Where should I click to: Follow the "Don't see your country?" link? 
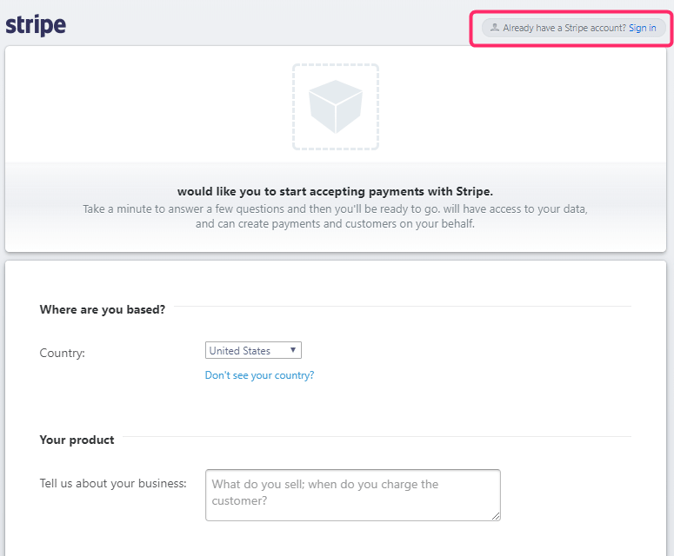coord(259,376)
